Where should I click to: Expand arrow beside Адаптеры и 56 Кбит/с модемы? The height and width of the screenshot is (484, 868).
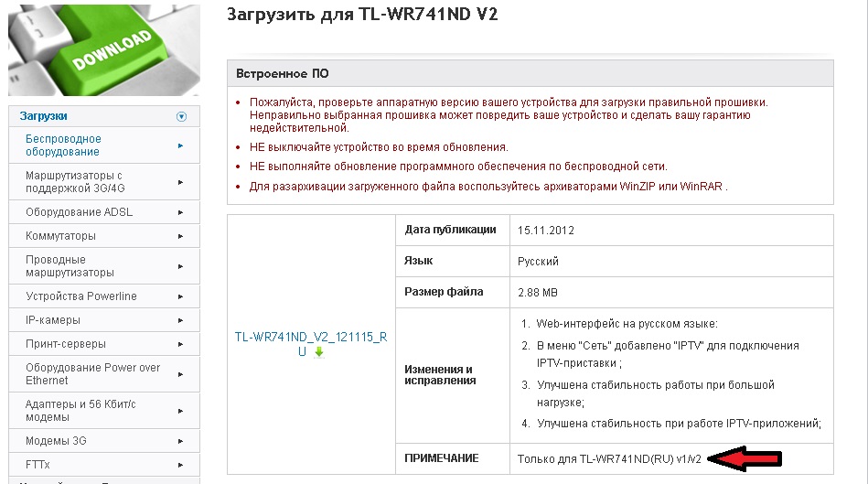[x=180, y=411]
